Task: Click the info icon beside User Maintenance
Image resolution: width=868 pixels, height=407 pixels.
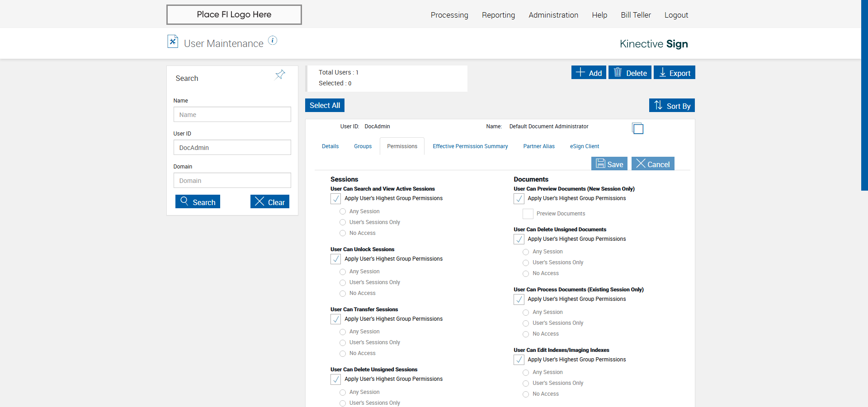Action: [x=273, y=41]
